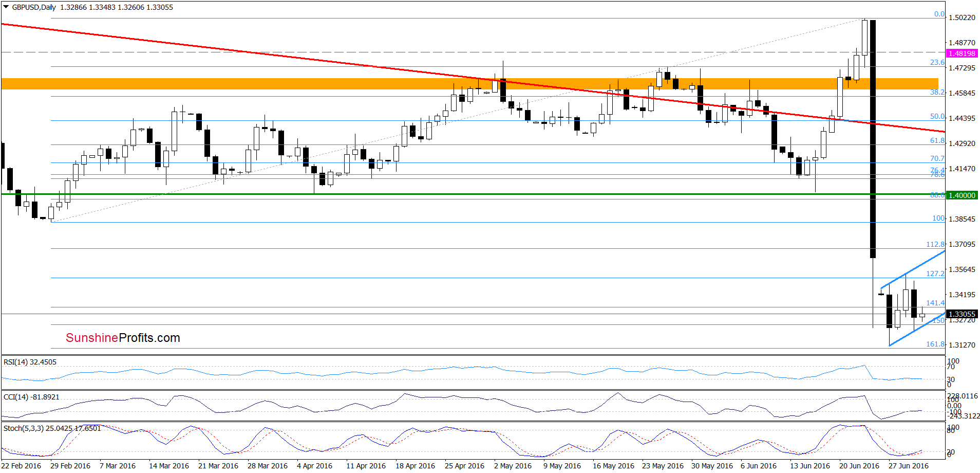Select the RSI scale value 70
980x473 pixels.
[951, 367]
